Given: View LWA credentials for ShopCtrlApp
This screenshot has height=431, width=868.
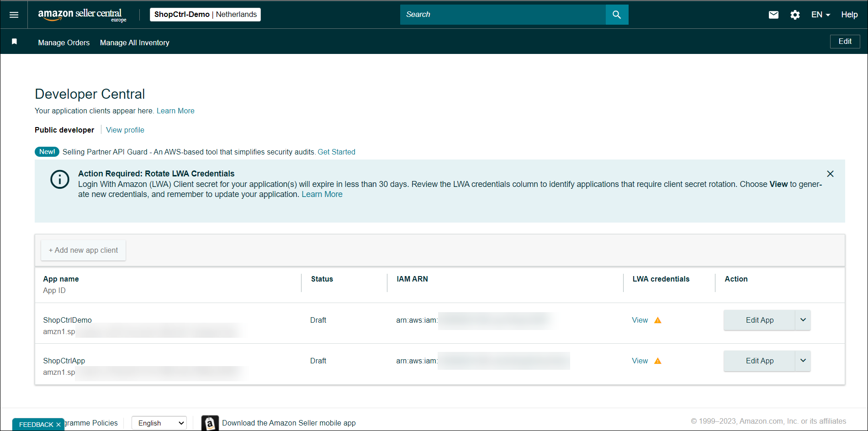Looking at the screenshot, I should pos(640,361).
